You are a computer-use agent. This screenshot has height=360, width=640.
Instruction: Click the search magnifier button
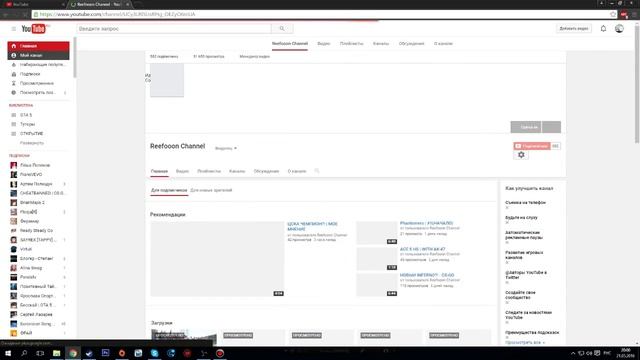tap(282, 29)
